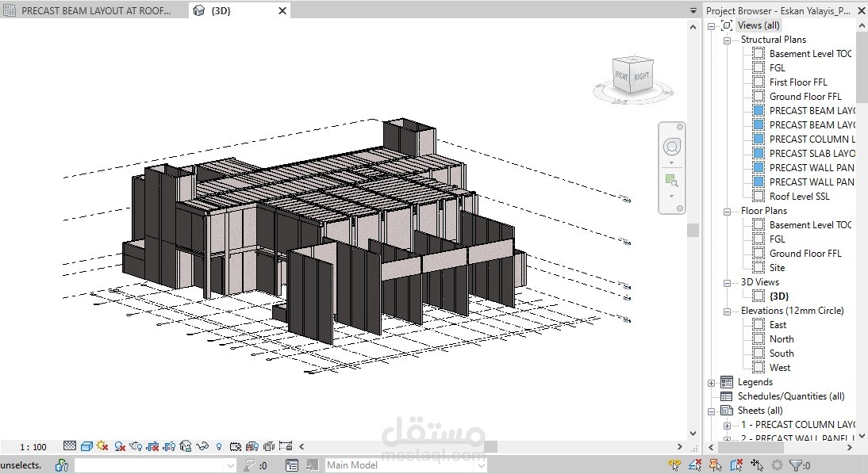Open the Site floor plan

click(777, 268)
